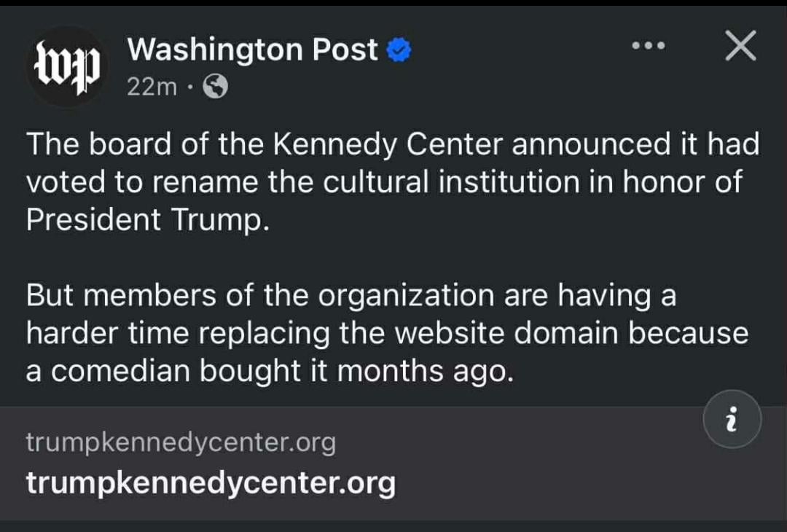Open the link info 'i' button

(732, 420)
